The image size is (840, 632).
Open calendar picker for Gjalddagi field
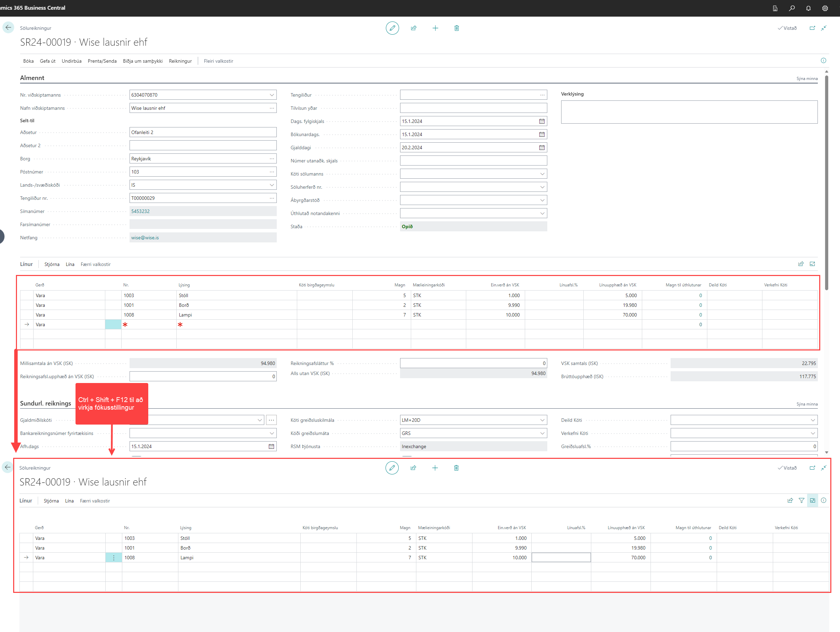(x=541, y=148)
